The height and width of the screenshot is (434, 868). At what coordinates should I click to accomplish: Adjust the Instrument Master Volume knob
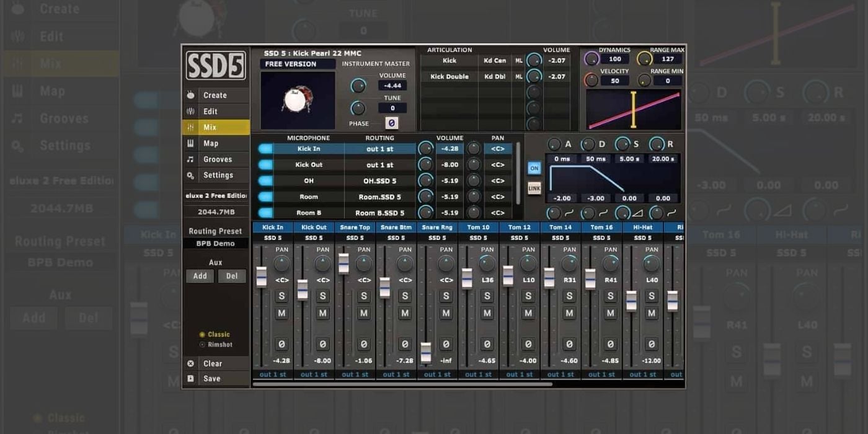pyautogui.click(x=358, y=86)
